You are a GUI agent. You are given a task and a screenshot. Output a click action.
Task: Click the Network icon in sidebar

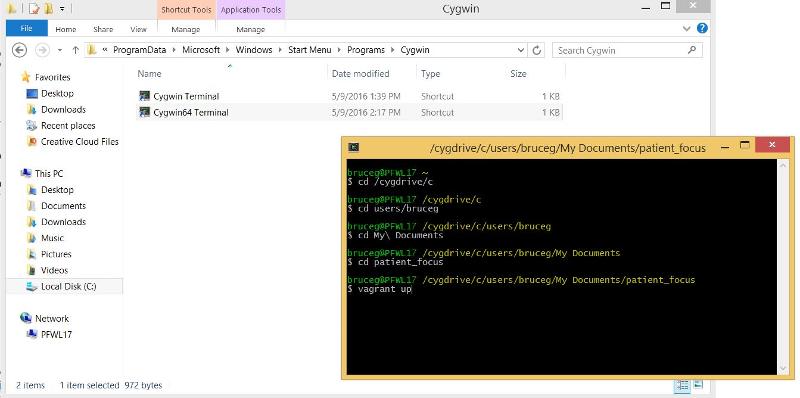pos(26,318)
